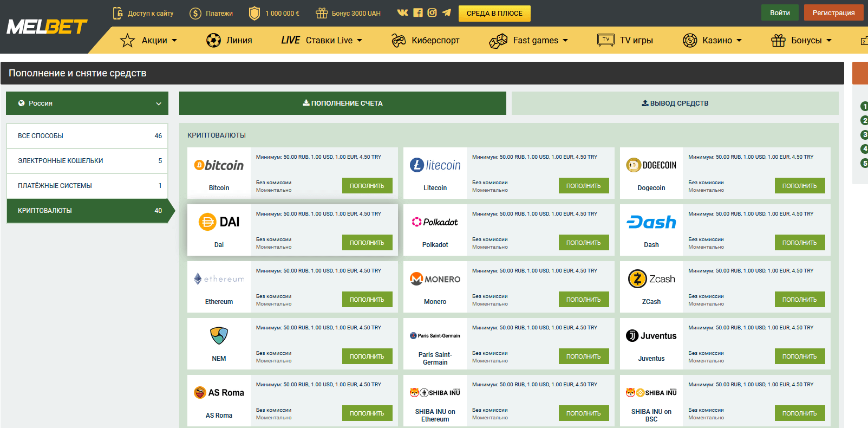Select the DAI logo
868x428 pixels.
[x=219, y=222]
